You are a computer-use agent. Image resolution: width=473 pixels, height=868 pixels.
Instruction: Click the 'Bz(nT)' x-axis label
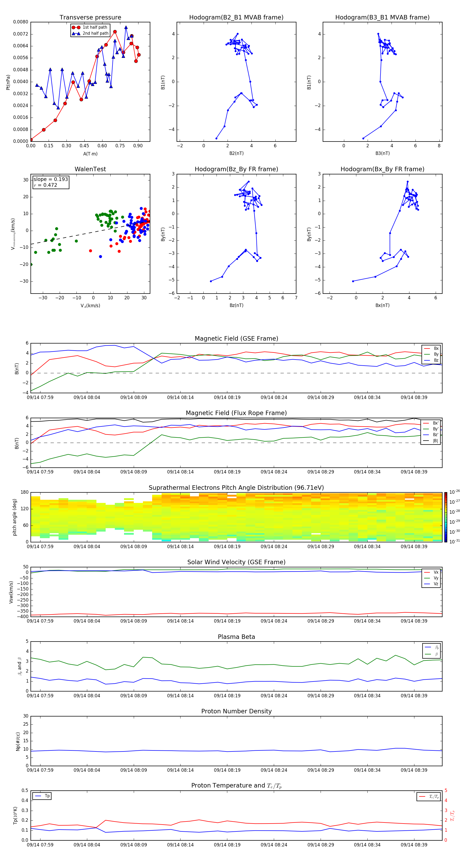(x=236, y=305)
